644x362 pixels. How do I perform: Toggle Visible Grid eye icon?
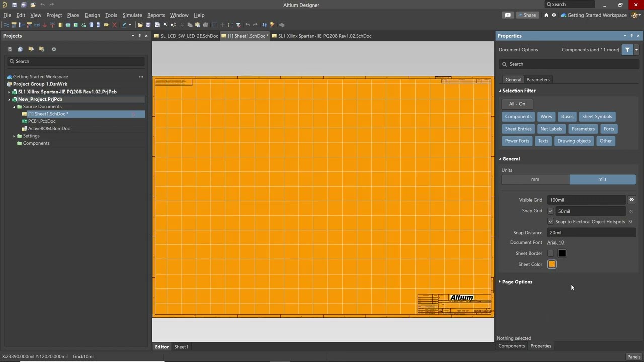(631, 200)
